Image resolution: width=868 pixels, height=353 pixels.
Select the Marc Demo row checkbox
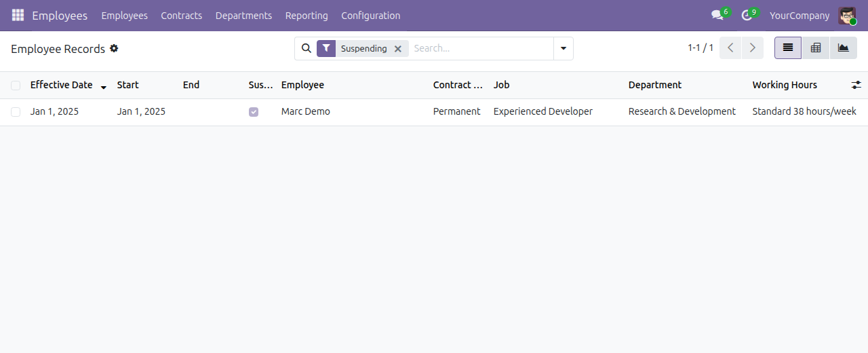16,112
